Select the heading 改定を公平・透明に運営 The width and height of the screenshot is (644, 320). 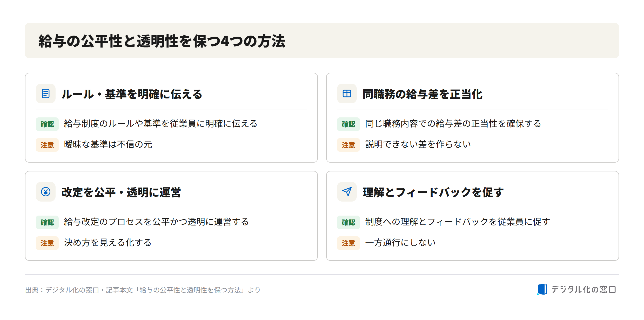point(121,192)
